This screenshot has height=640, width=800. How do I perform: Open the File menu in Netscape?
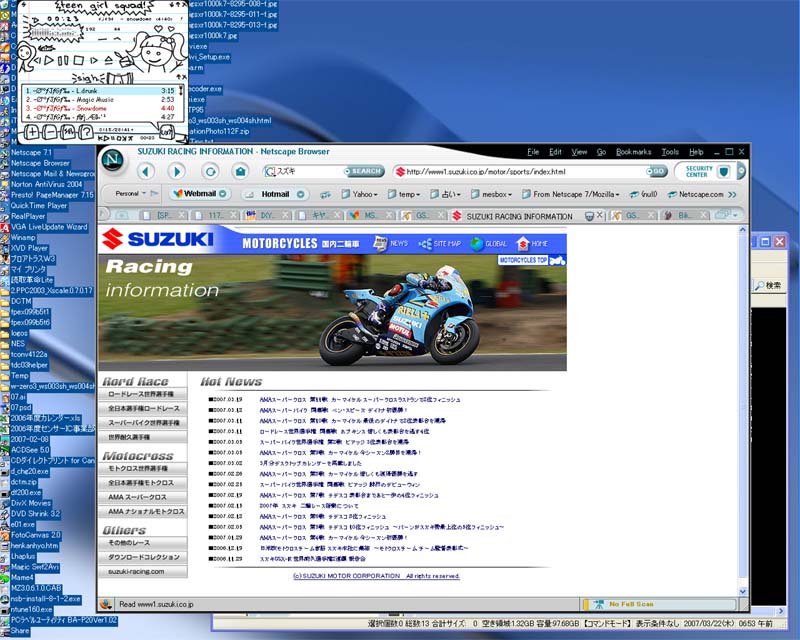533,152
